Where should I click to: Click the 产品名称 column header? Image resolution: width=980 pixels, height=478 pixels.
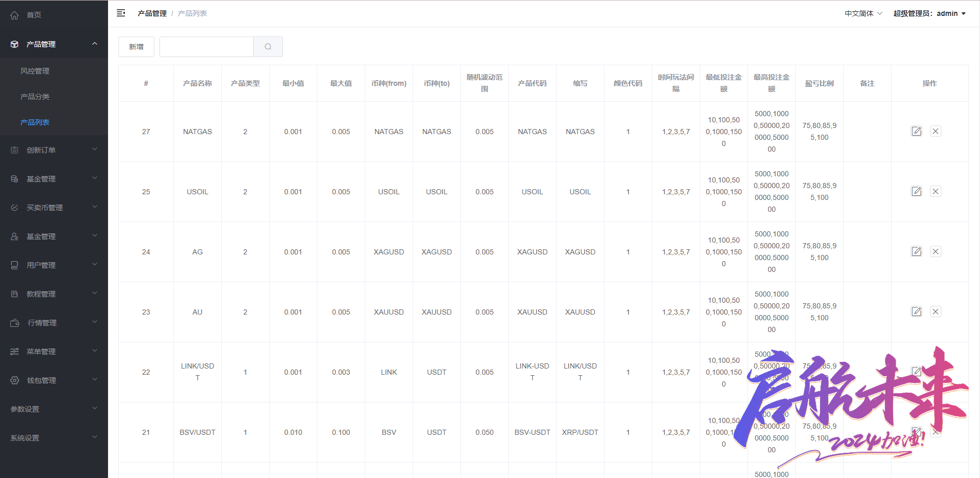pos(198,83)
